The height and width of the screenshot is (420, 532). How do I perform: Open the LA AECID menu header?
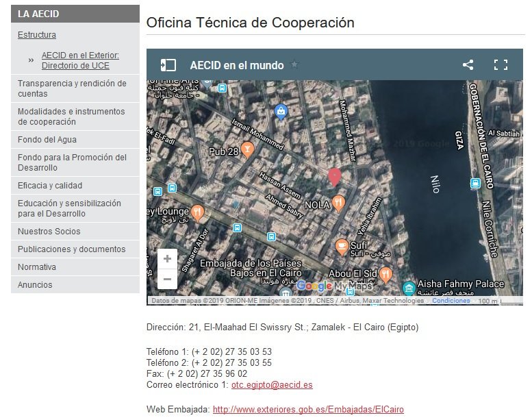tap(75, 14)
